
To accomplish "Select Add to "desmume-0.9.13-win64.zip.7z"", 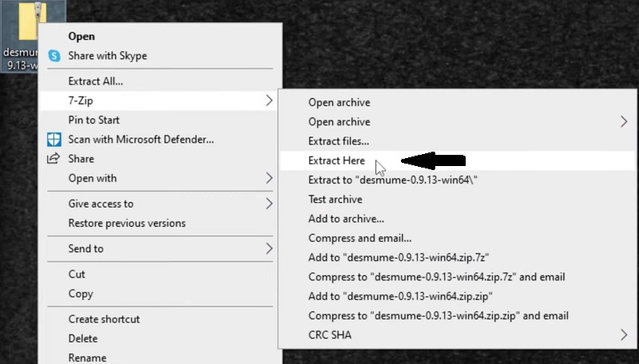I will 398,258.
